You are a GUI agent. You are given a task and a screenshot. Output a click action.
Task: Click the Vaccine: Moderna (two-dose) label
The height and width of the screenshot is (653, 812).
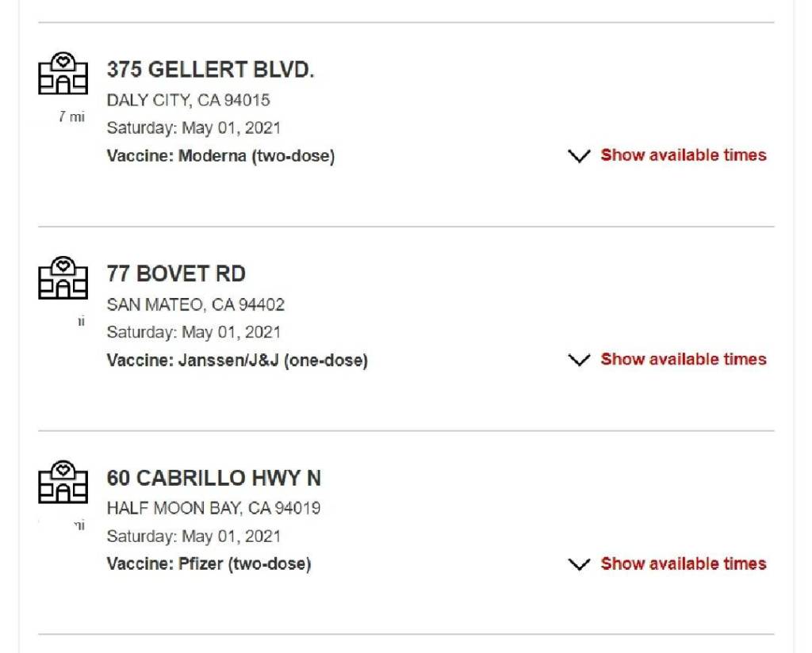pos(220,156)
